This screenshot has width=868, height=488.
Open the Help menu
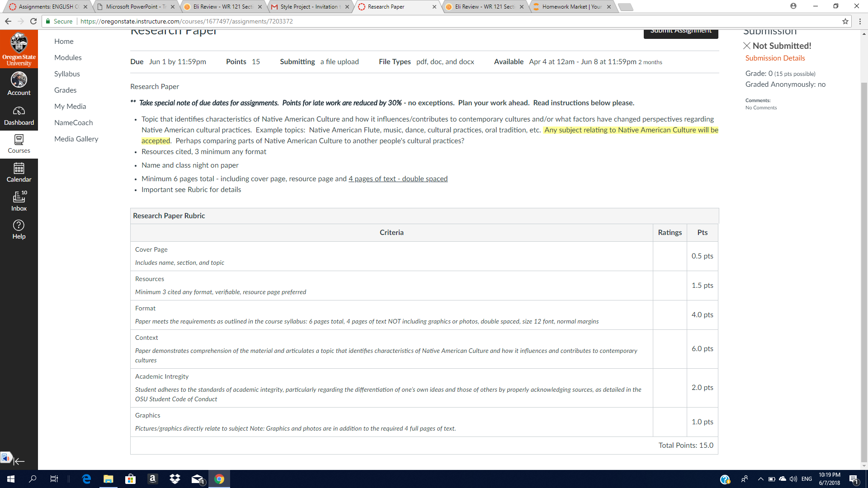[x=19, y=230]
